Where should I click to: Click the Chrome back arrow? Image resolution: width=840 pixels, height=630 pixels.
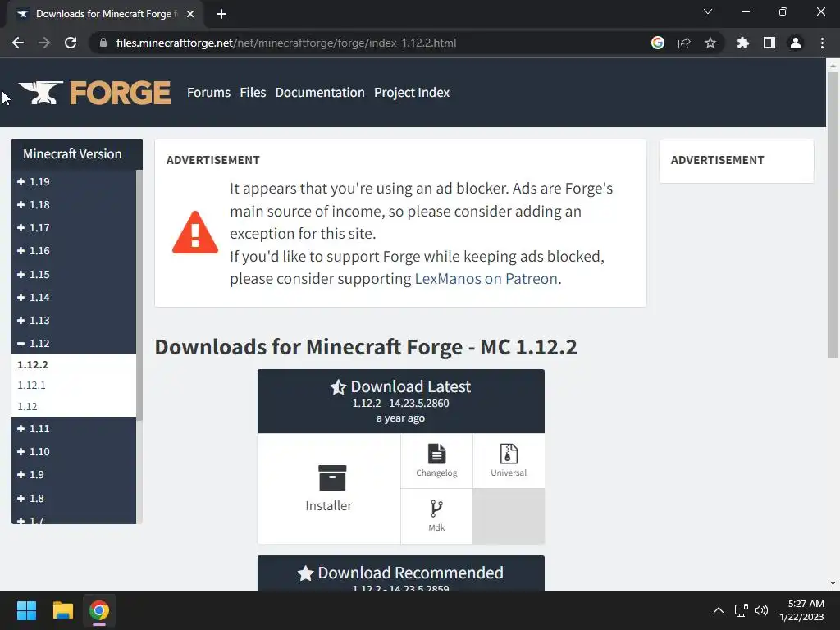coord(18,43)
